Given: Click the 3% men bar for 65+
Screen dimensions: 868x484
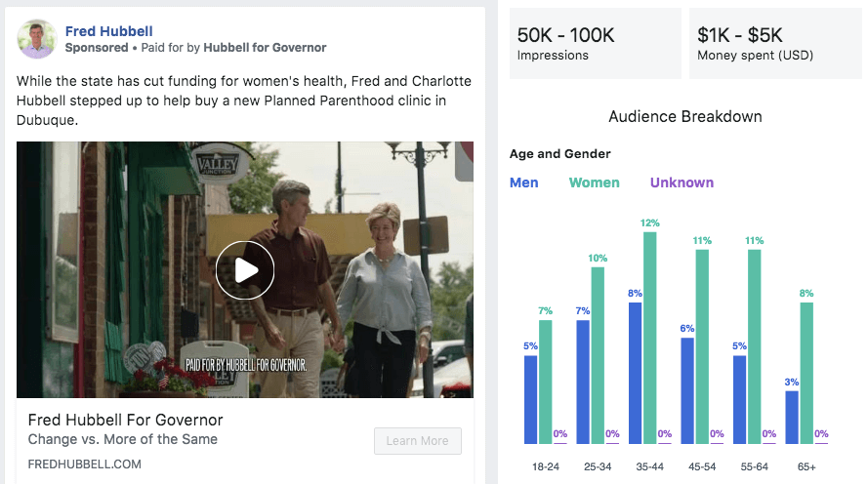Looking at the screenshot, I should 792,417.
